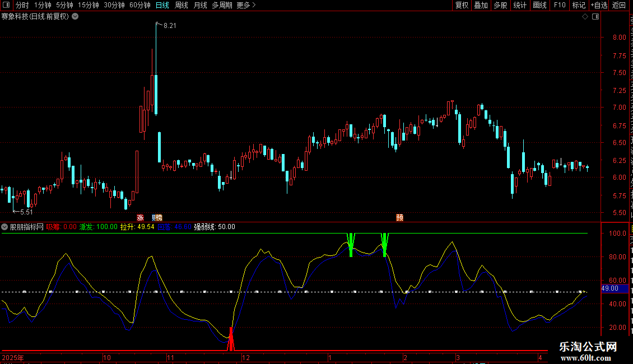Select the 1分钟 period
The width and height of the screenshot is (633, 364).
(x=43, y=5)
